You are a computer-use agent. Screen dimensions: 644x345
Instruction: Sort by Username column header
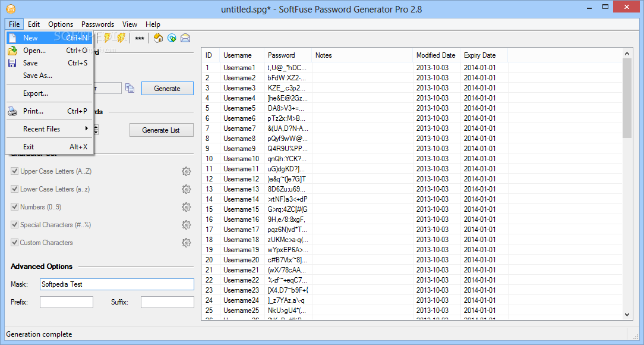[242, 55]
